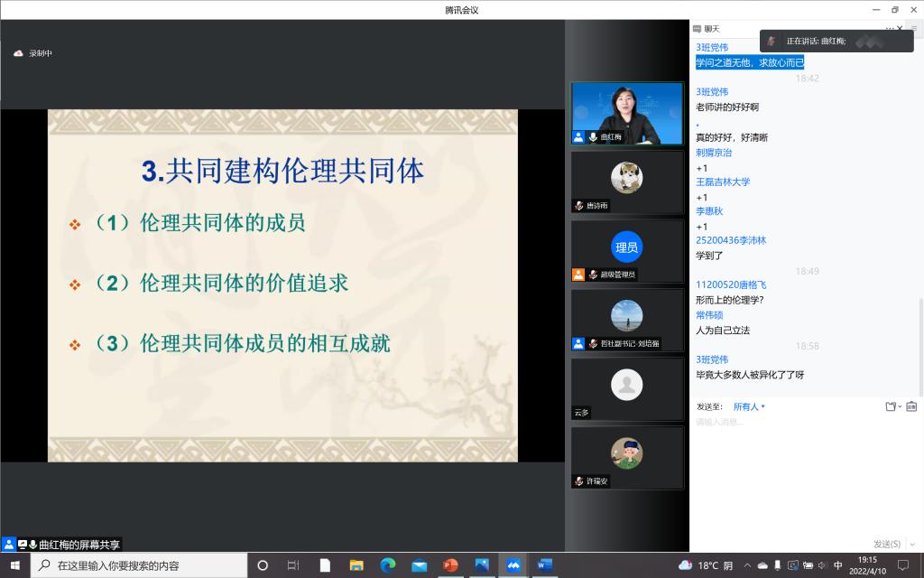Click Tencent Meeting icon in taskbar
The image size is (924, 578).
point(513,565)
